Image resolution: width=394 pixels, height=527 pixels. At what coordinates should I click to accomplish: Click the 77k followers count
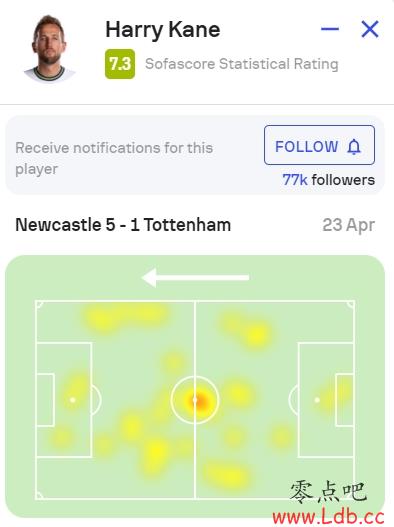click(328, 180)
